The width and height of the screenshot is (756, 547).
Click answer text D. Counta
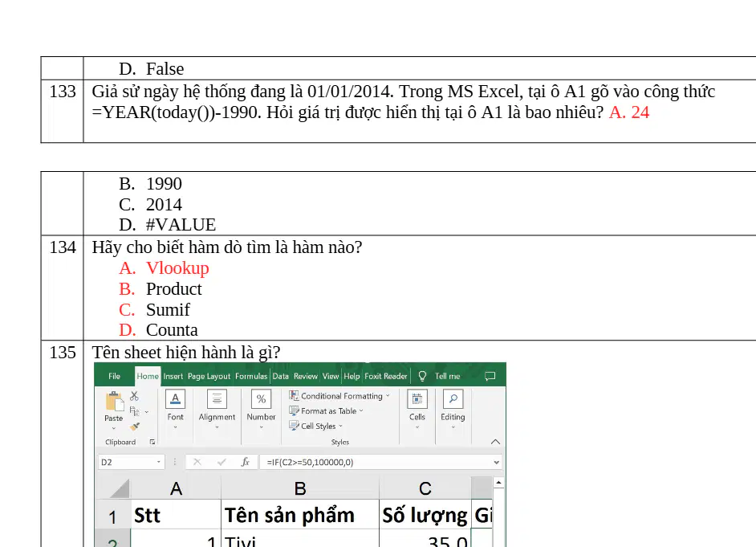[158, 330]
